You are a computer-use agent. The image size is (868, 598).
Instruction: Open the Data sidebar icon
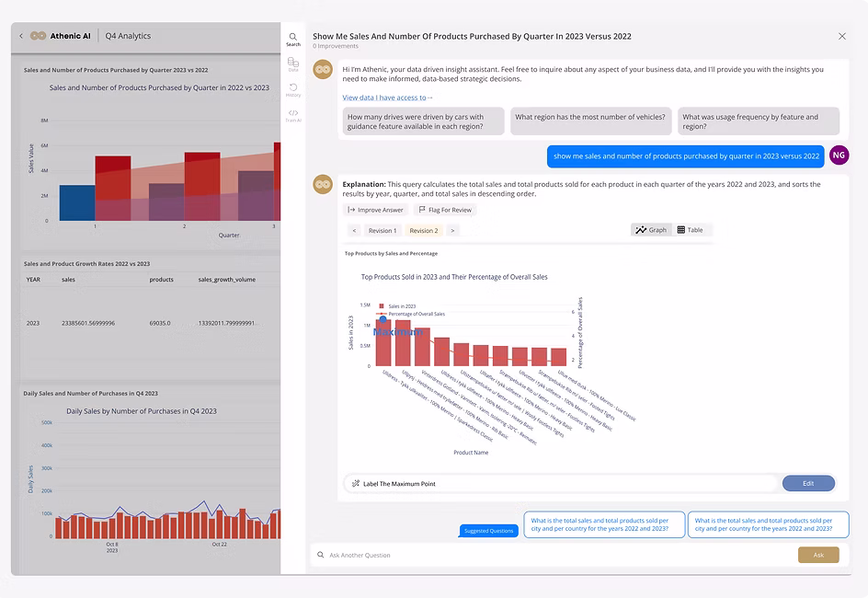tap(293, 63)
